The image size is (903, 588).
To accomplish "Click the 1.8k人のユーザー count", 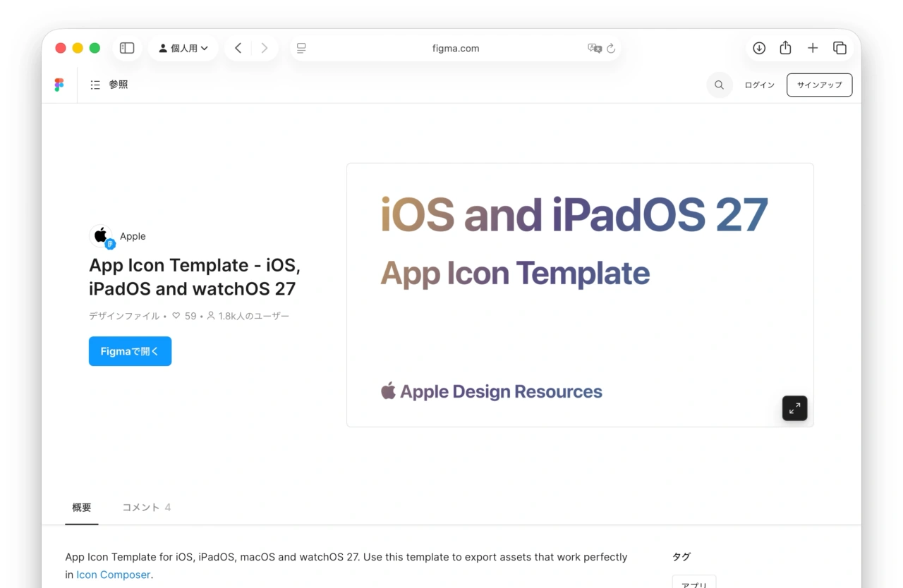I will coord(248,316).
